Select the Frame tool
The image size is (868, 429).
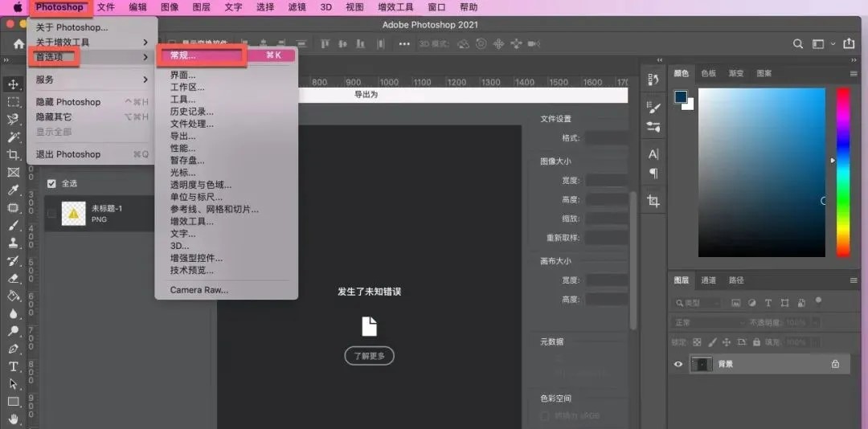pos(14,172)
